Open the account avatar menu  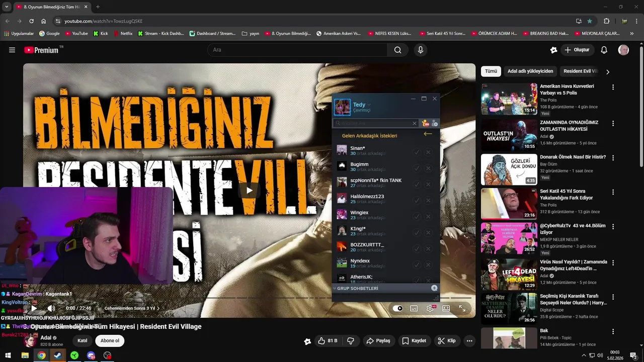click(x=623, y=50)
